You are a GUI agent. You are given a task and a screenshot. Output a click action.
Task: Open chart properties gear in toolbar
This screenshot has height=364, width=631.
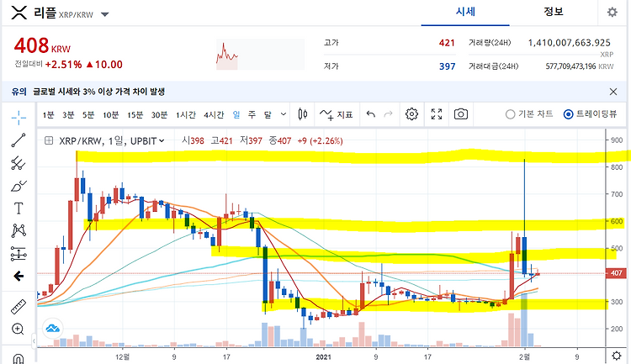(x=411, y=114)
